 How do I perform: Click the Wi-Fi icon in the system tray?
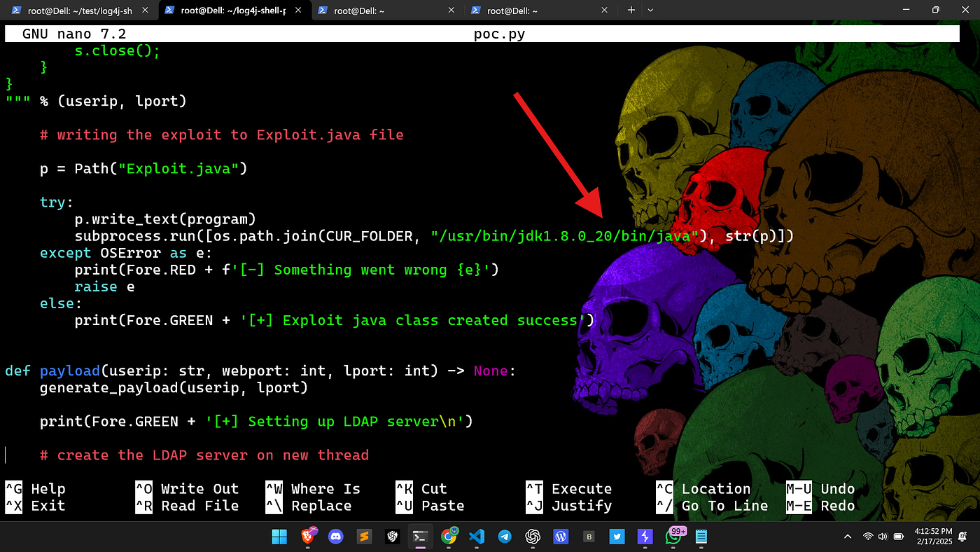pos(868,537)
